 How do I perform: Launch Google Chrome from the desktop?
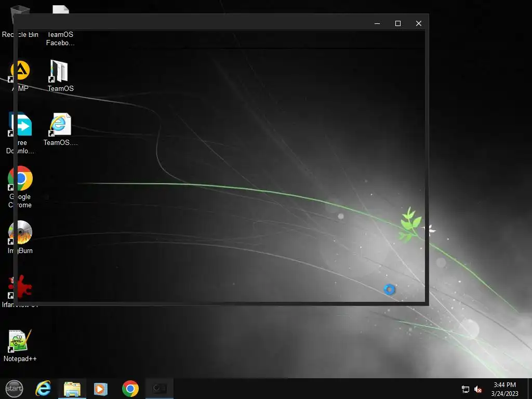tap(20, 187)
